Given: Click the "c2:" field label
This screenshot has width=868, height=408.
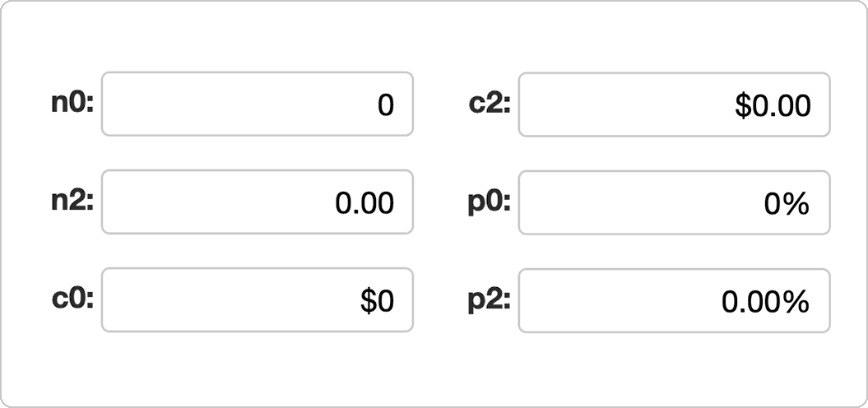Looking at the screenshot, I should [x=490, y=104].
